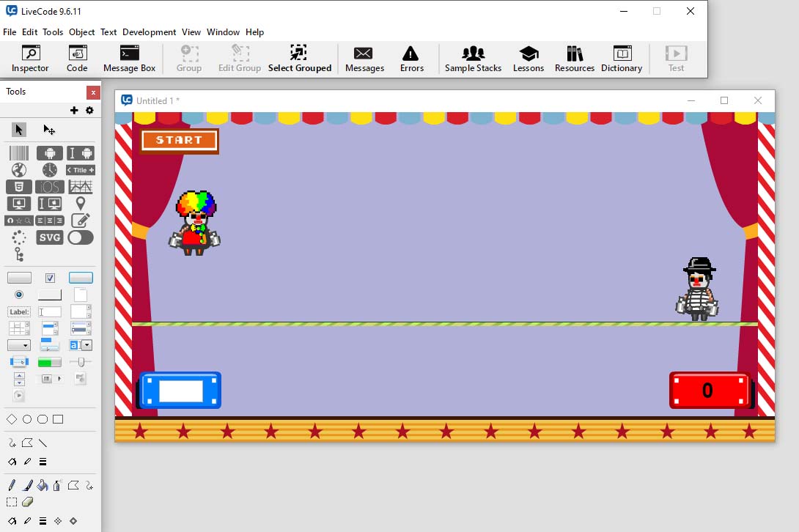
Task: Pick the line graph widget
Action: coord(81,187)
